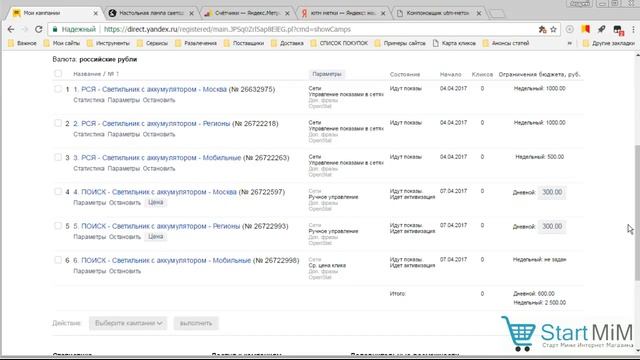The height and width of the screenshot is (360, 640).
Task: Close the Настольная лампа tab
Action: [x=191, y=13]
